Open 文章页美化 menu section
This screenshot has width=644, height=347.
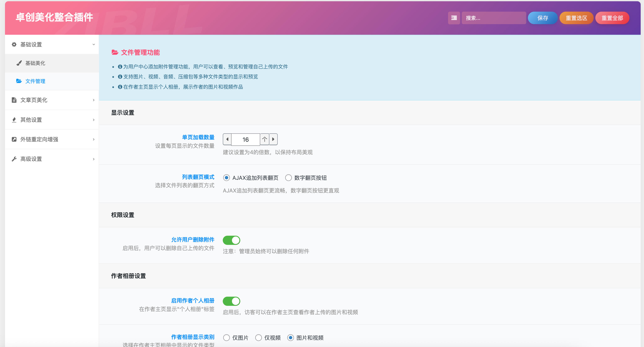[x=52, y=100]
